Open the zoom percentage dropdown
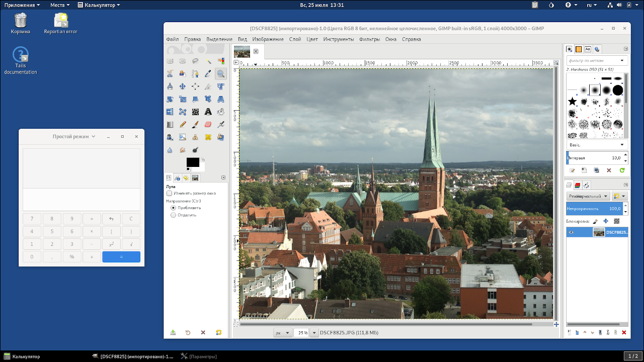 pos(314,333)
